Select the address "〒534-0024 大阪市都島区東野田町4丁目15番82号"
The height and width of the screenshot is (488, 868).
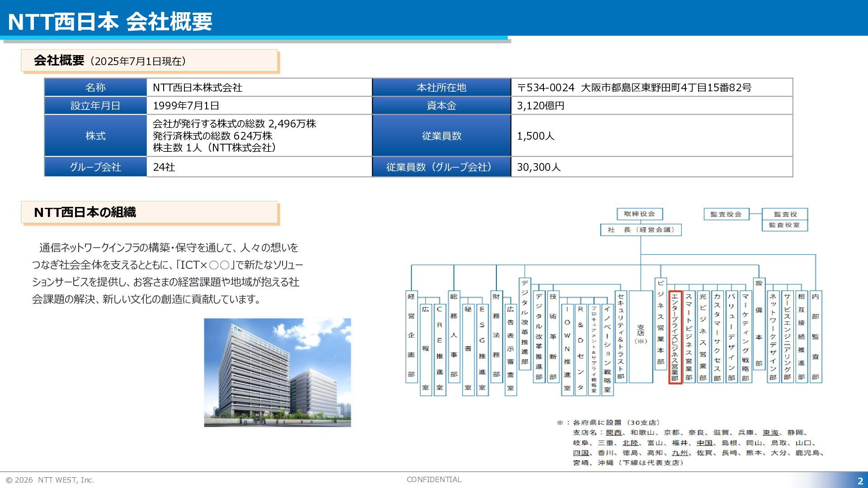pos(634,88)
